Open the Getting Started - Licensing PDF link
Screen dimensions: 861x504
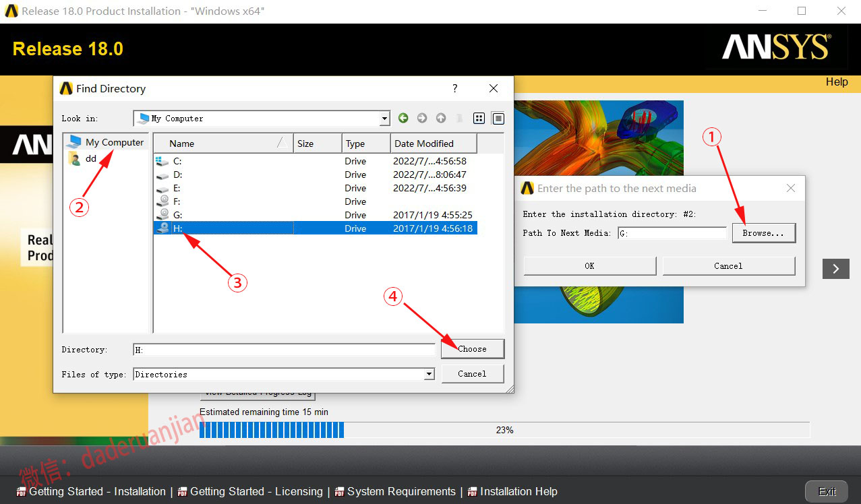point(250,491)
